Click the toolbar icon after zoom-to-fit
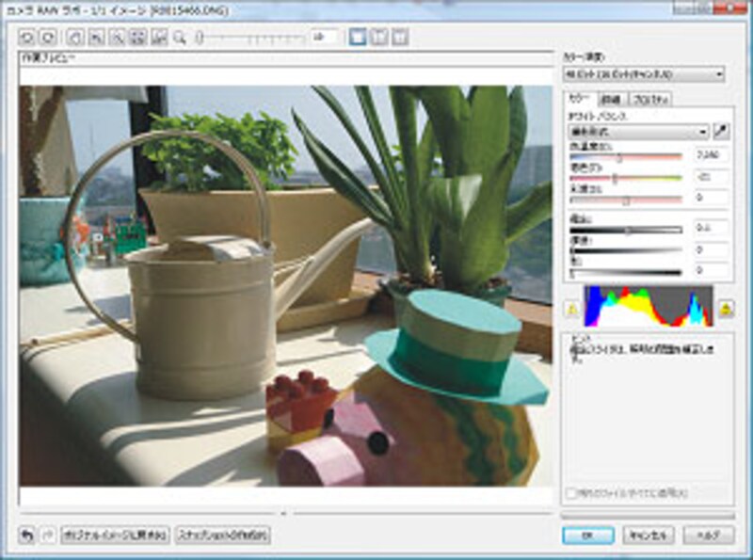The width and height of the screenshot is (753, 560). click(x=158, y=37)
